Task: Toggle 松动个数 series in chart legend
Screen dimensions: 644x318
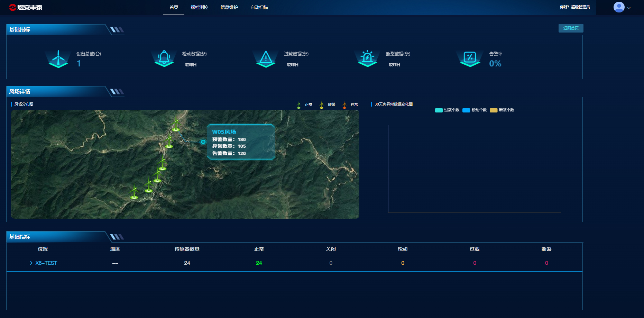Action: coord(475,110)
